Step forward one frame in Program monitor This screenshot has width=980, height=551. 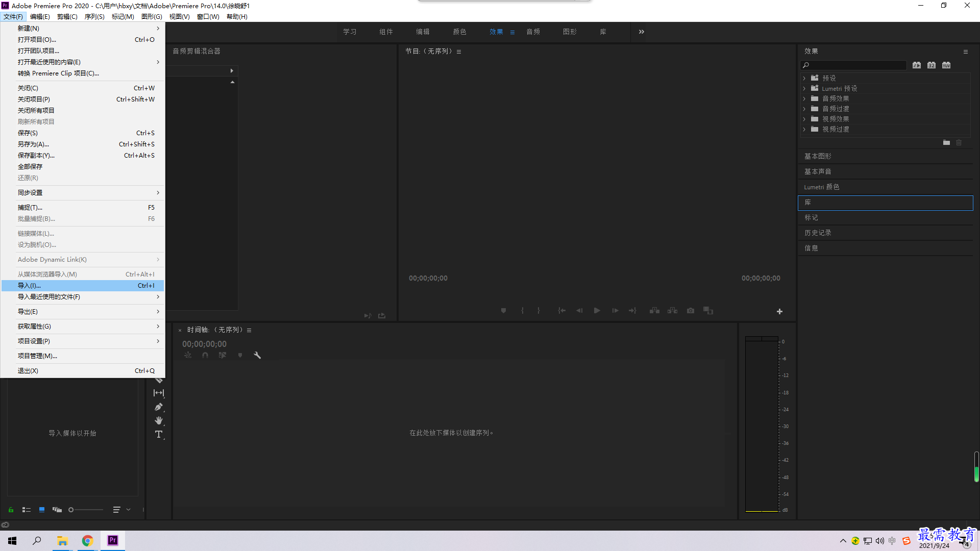(615, 311)
